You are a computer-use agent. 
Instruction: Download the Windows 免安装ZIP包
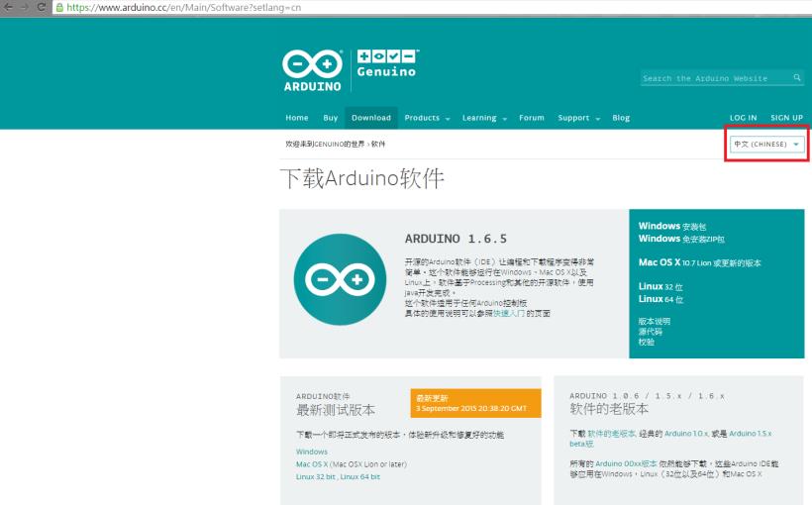[681, 239]
